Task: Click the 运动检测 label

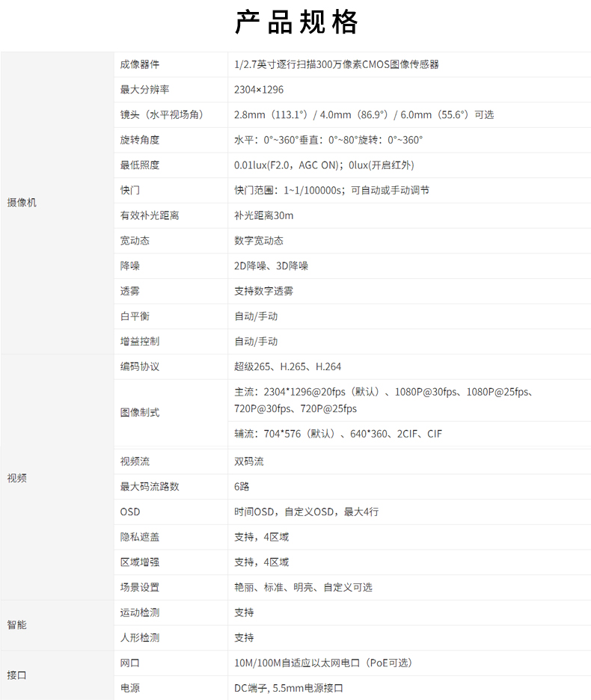Action: (139, 612)
